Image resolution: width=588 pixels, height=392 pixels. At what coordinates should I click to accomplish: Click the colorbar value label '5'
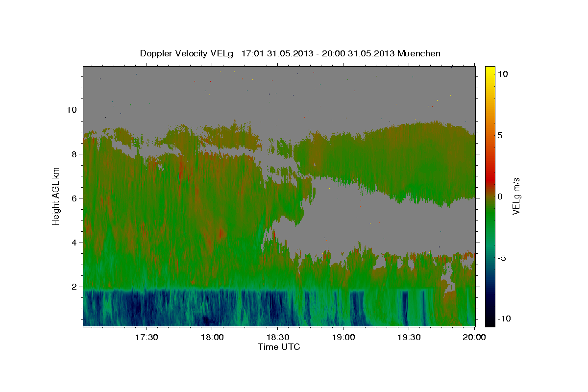click(500, 135)
